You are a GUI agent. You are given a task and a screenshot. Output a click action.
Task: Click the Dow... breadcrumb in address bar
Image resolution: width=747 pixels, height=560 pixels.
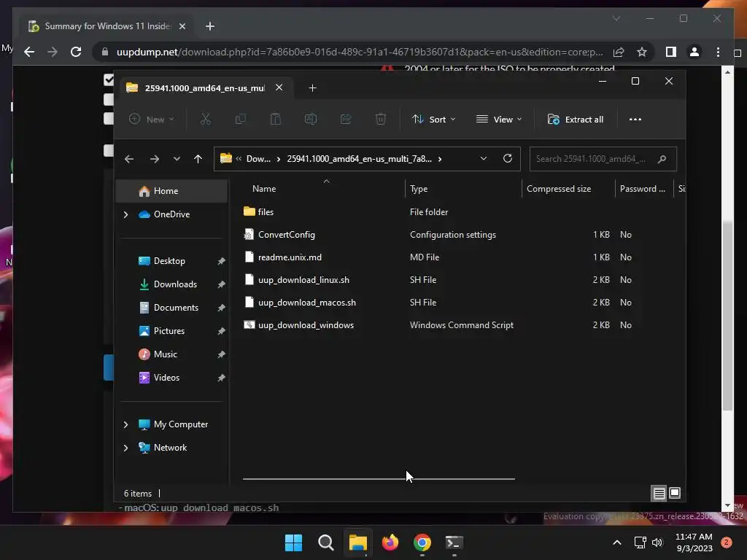click(258, 159)
